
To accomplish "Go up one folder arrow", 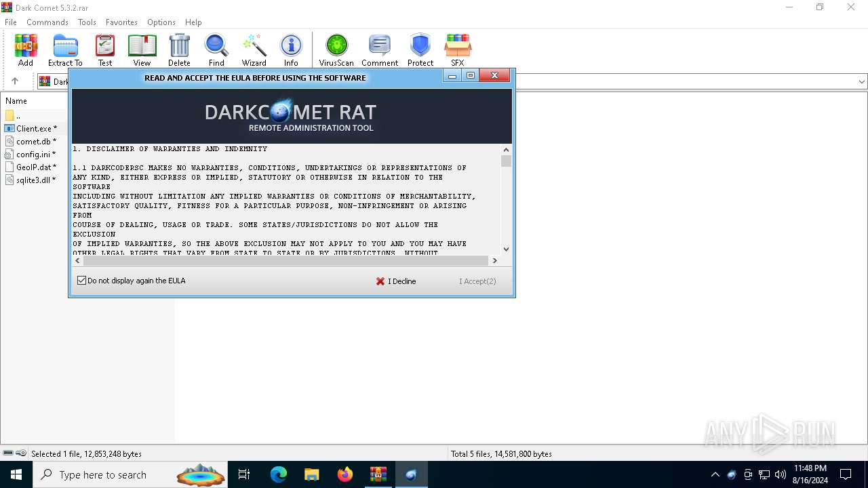I will point(15,81).
